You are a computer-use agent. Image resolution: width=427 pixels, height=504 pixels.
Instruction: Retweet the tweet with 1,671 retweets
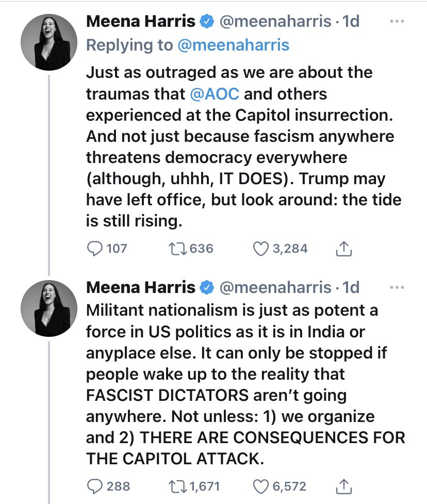pos(176,486)
